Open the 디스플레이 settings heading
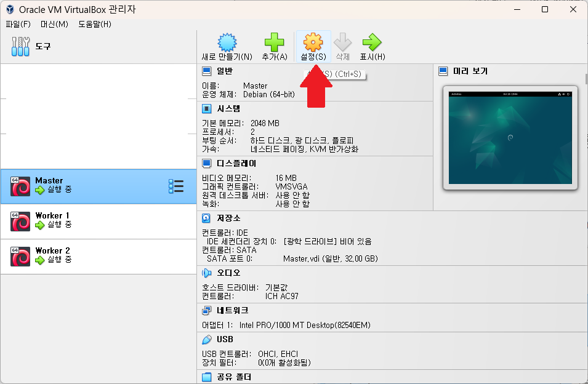This screenshot has height=384, width=588. click(236, 164)
